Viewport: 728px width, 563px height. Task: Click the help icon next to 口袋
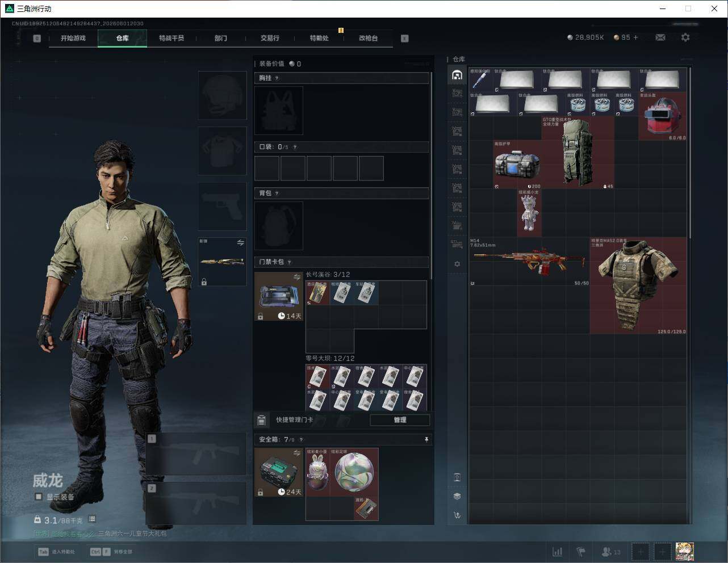click(x=295, y=147)
